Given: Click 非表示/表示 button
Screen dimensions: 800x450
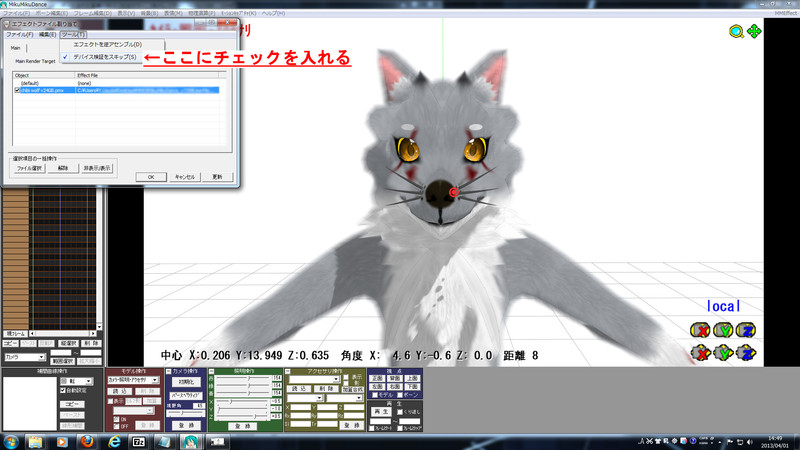Looking at the screenshot, I should (x=97, y=168).
